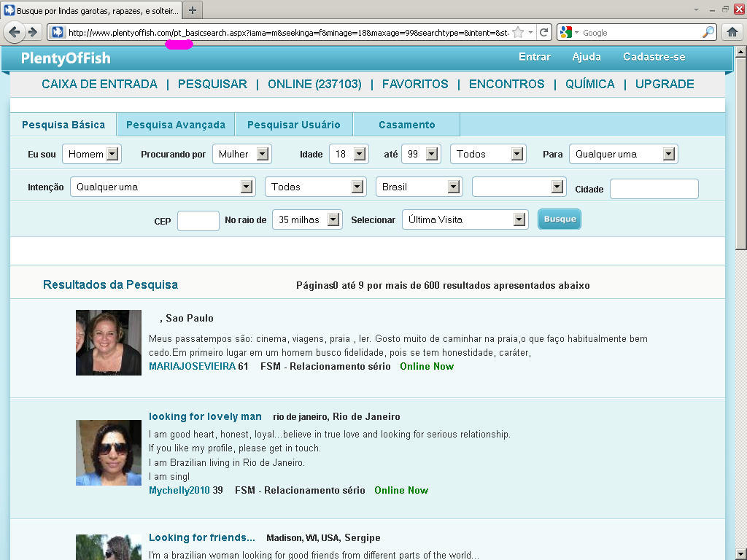Click 'Looking for friends...' headline link
The image size is (747, 560).
202,537
